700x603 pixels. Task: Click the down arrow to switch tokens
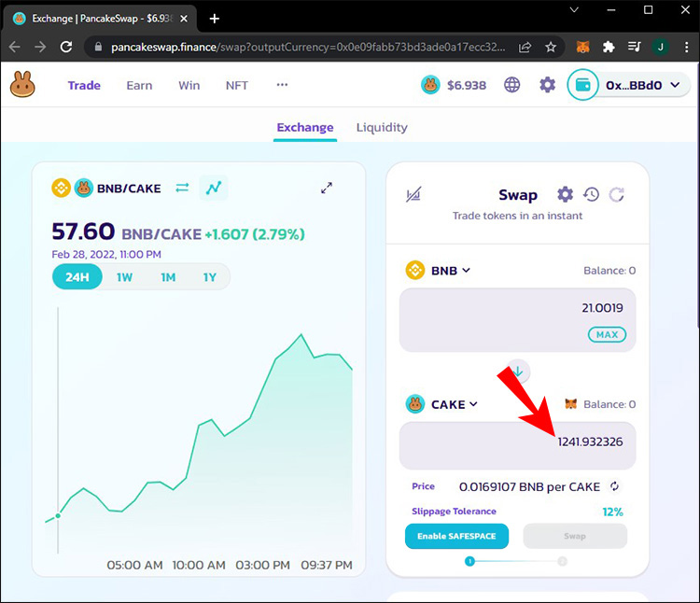(x=519, y=371)
